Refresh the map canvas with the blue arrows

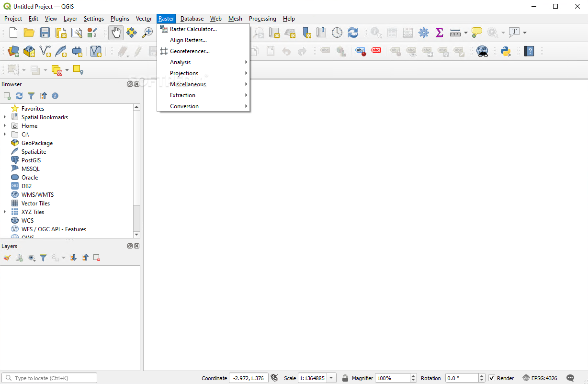(x=353, y=33)
